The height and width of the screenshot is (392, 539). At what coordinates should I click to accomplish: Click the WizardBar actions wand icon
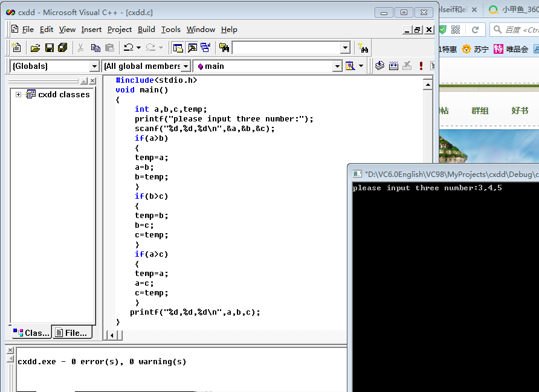tap(350, 66)
